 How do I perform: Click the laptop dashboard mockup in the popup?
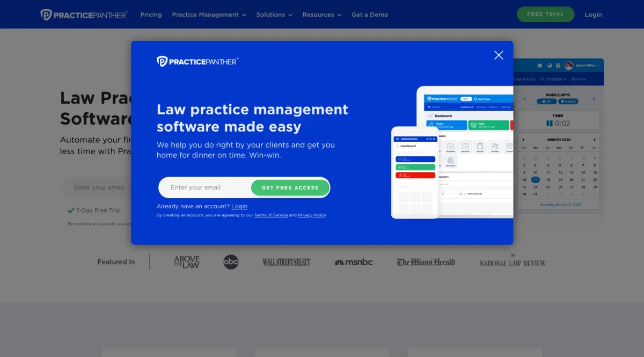coord(475,151)
